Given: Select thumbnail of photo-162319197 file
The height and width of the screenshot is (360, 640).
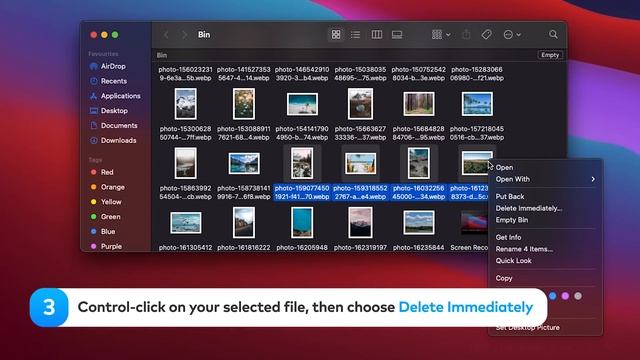Looking at the screenshot, I should (360, 222).
